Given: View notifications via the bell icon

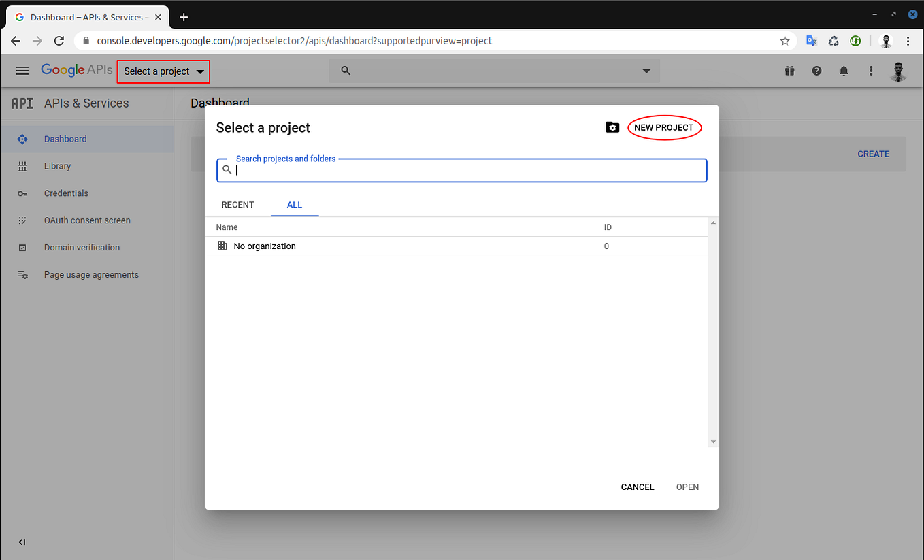Looking at the screenshot, I should pos(844,70).
